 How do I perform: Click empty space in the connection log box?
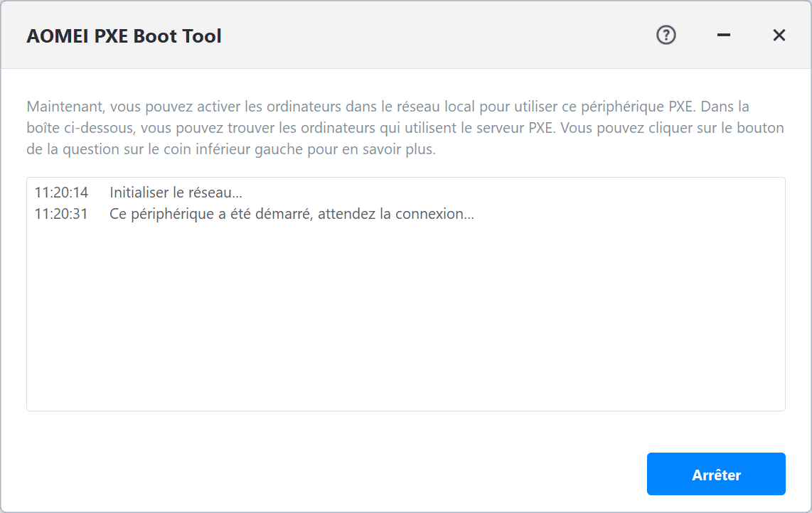(405, 320)
